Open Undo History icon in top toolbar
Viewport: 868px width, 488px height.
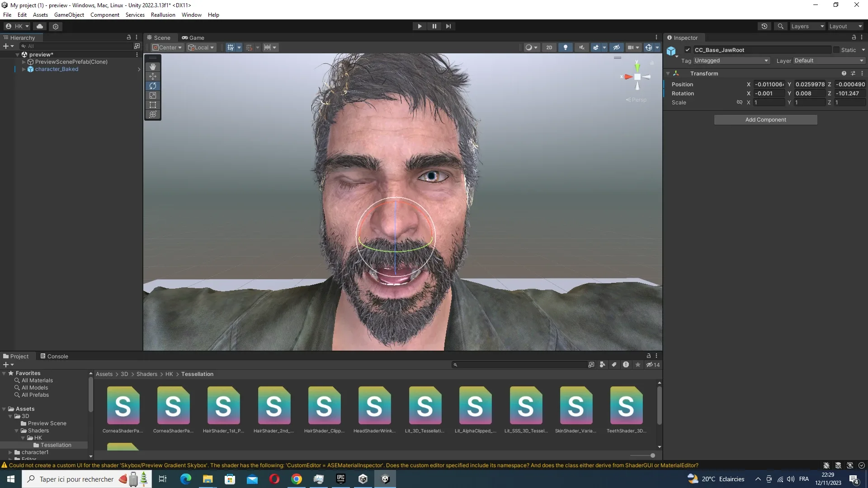(x=764, y=26)
